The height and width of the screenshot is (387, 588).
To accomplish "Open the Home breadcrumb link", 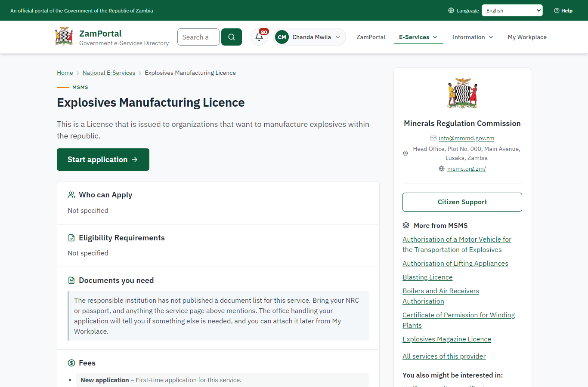I will click(x=65, y=73).
